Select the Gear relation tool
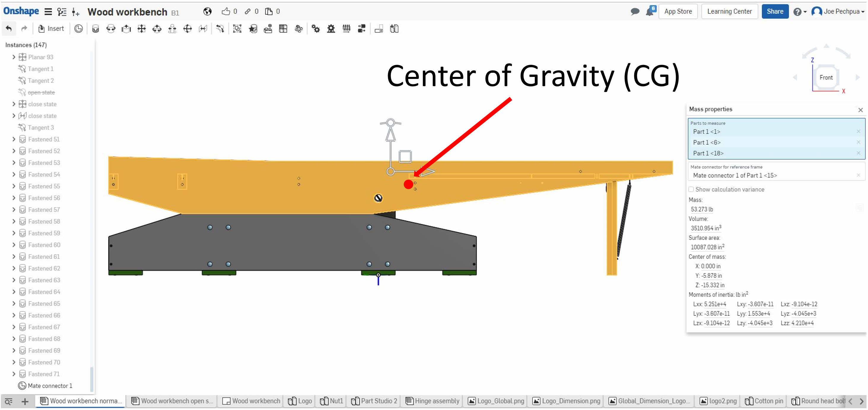868x410 pixels. tap(315, 29)
